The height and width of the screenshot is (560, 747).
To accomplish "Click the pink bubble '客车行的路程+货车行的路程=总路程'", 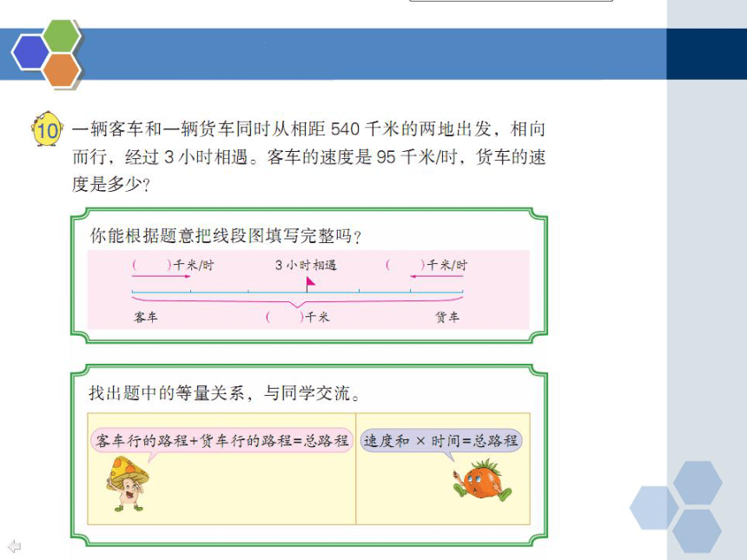I will (221, 440).
